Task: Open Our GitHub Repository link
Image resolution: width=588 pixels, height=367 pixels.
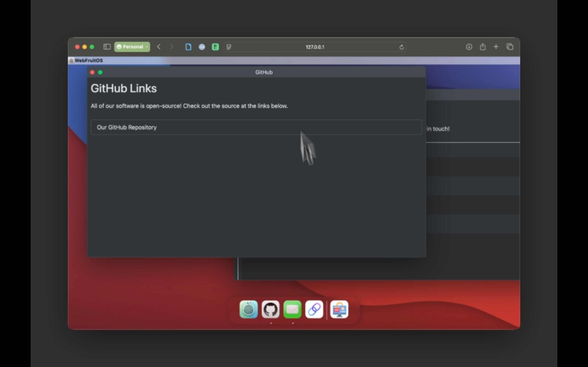Action: [127, 127]
